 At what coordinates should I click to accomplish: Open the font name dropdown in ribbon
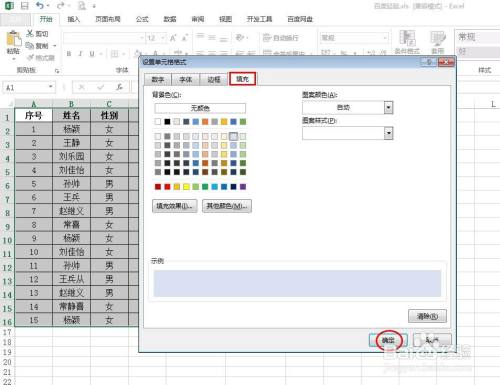click(142, 38)
